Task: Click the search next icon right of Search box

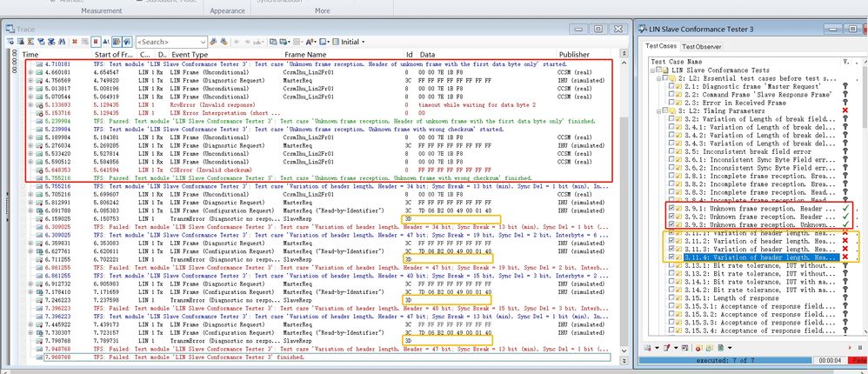Action: tap(224, 42)
